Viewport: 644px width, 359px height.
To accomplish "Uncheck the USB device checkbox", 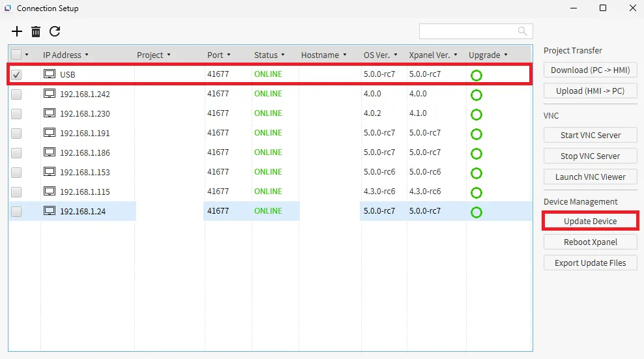I will [x=16, y=75].
